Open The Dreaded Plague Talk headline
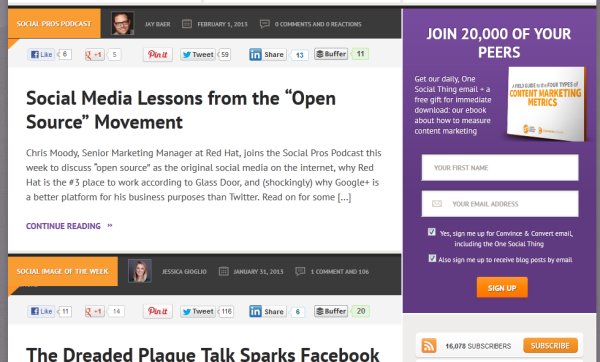 click(x=203, y=354)
